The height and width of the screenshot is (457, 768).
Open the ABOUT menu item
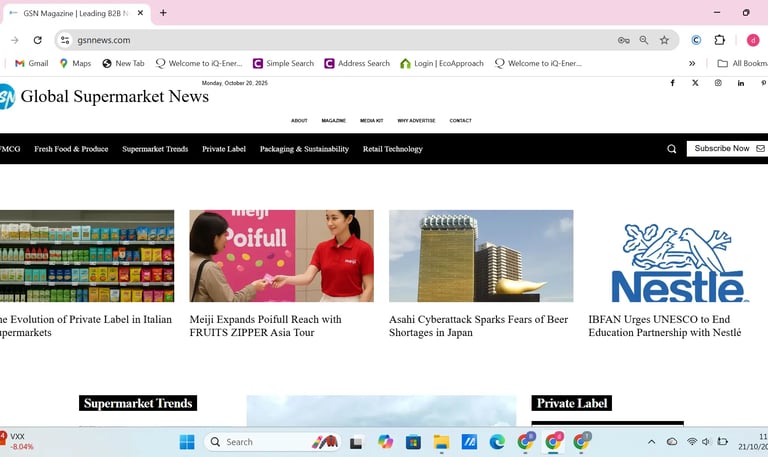[x=299, y=120]
